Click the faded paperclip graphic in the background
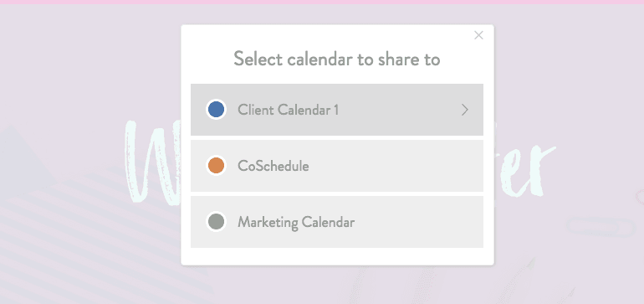Image resolution: width=644 pixels, height=304 pixels. [601, 227]
